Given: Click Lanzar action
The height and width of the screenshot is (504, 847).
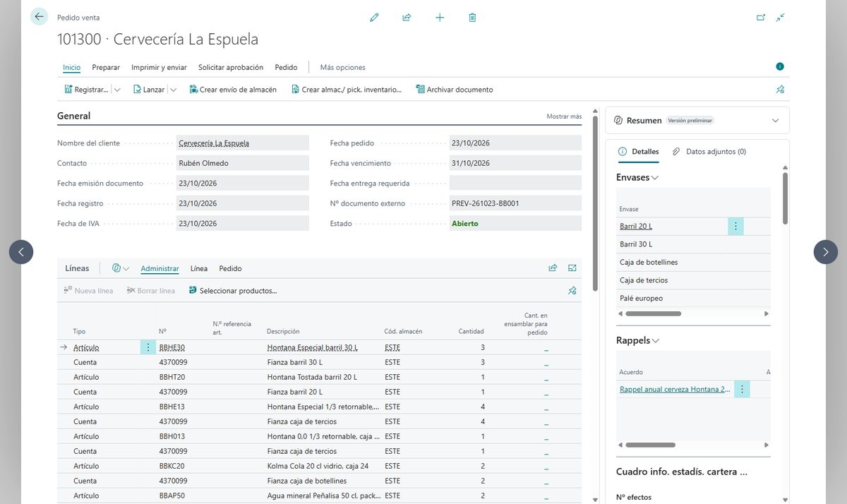Looking at the screenshot, I should [149, 90].
